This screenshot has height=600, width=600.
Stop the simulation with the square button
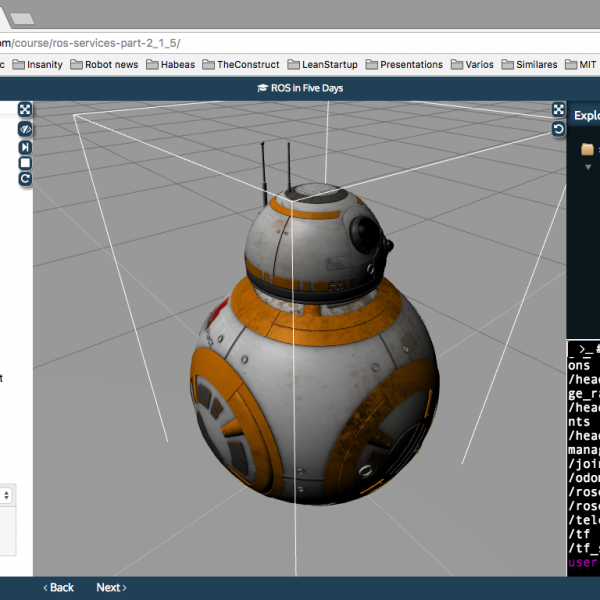coord(25,163)
